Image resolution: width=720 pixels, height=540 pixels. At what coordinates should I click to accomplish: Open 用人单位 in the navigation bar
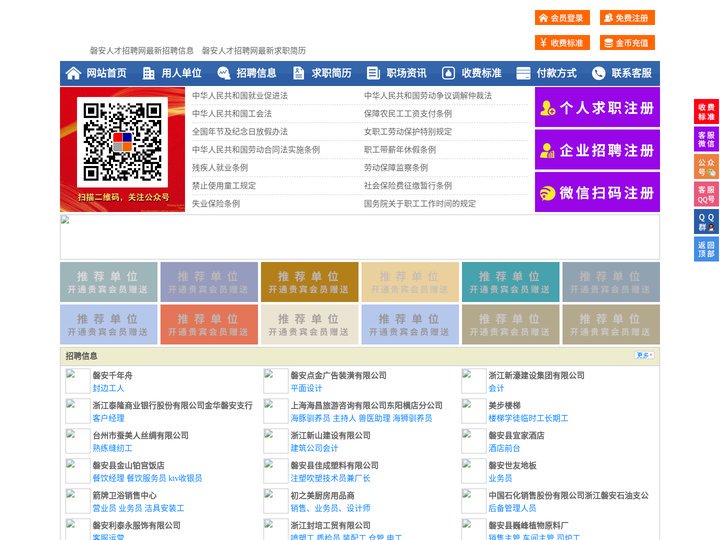pyautogui.click(x=181, y=73)
